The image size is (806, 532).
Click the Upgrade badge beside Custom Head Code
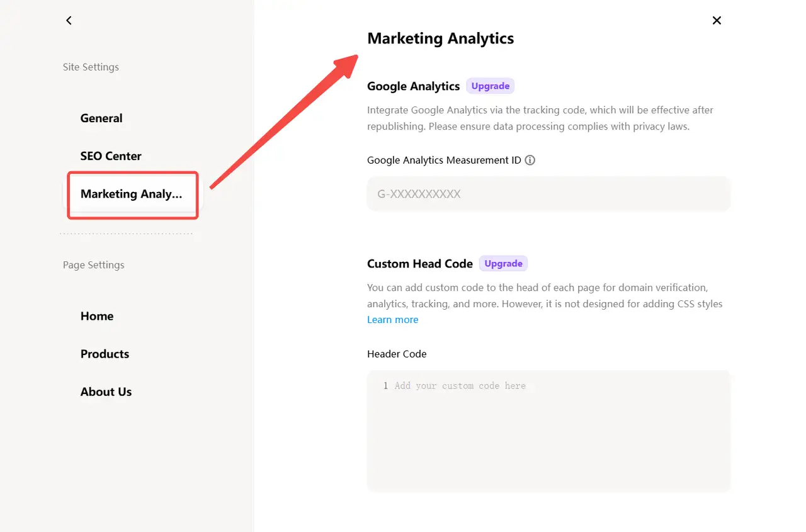tap(503, 264)
